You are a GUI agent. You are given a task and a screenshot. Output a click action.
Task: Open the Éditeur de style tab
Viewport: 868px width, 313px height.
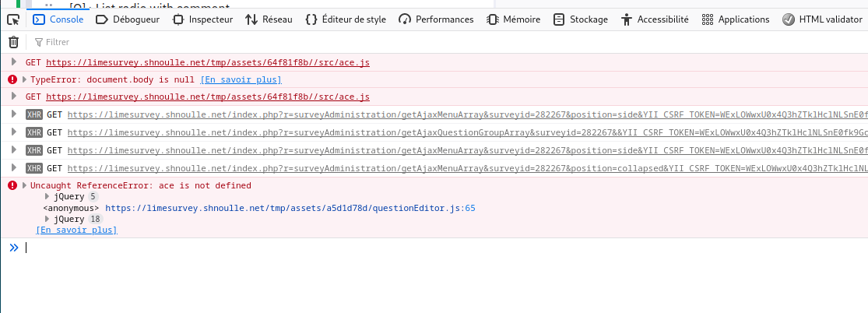coord(345,19)
